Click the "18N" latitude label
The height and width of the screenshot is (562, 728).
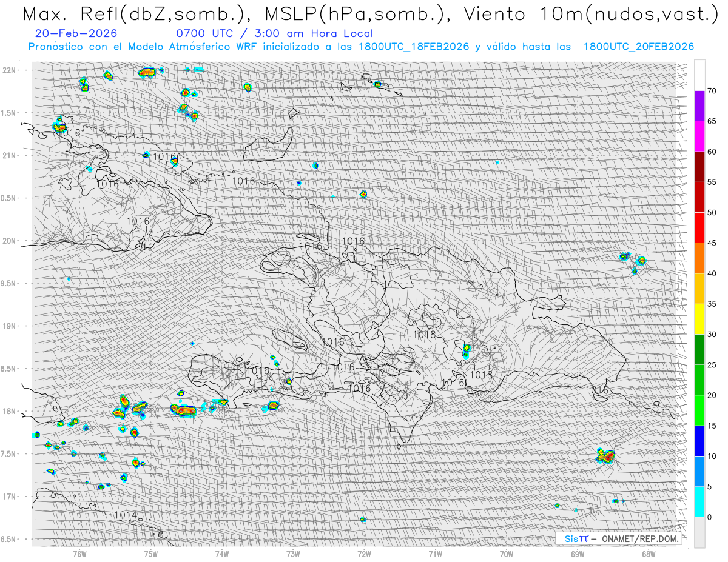pyautogui.click(x=10, y=412)
